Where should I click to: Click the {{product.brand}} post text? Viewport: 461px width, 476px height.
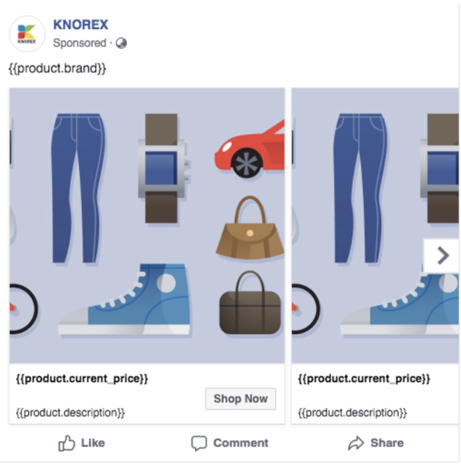pos(57,68)
